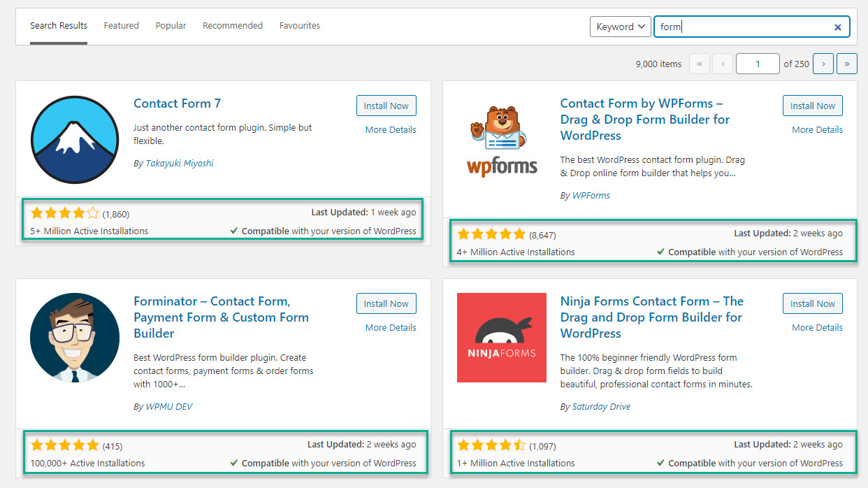
Task: Open the Featured plugins tab
Action: [122, 26]
